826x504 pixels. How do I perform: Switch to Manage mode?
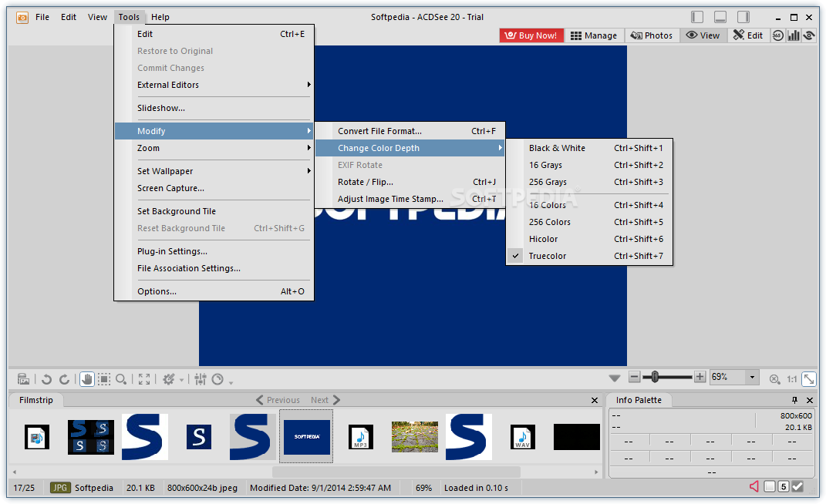click(594, 35)
